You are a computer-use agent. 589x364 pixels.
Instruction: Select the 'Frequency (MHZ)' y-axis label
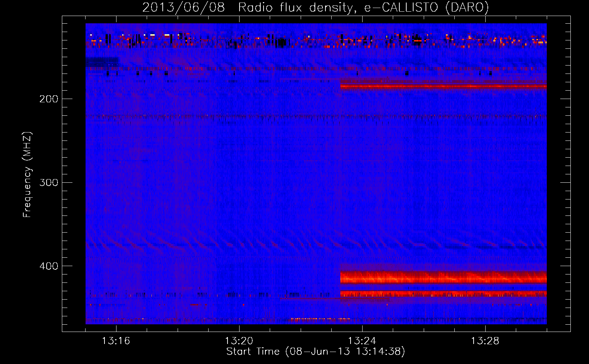27,175
